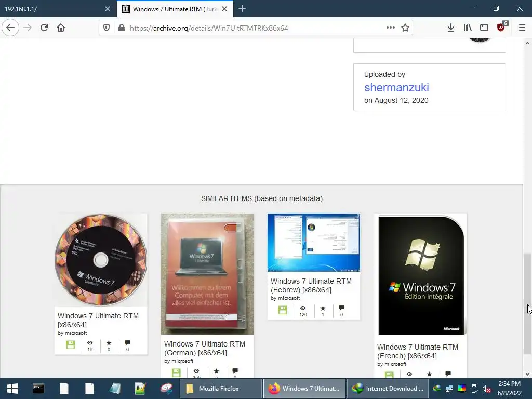Open uBlock Origin extension icon

pyautogui.click(x=501, y=28)
